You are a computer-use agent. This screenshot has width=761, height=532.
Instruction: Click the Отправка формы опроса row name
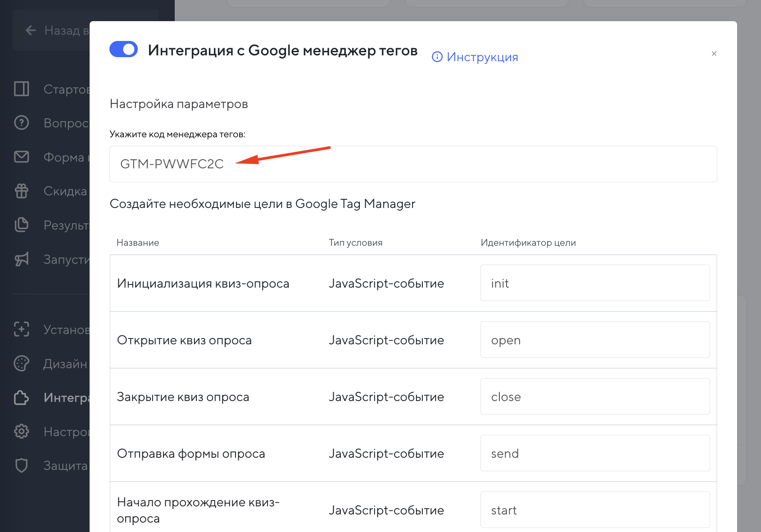(191, 453)
